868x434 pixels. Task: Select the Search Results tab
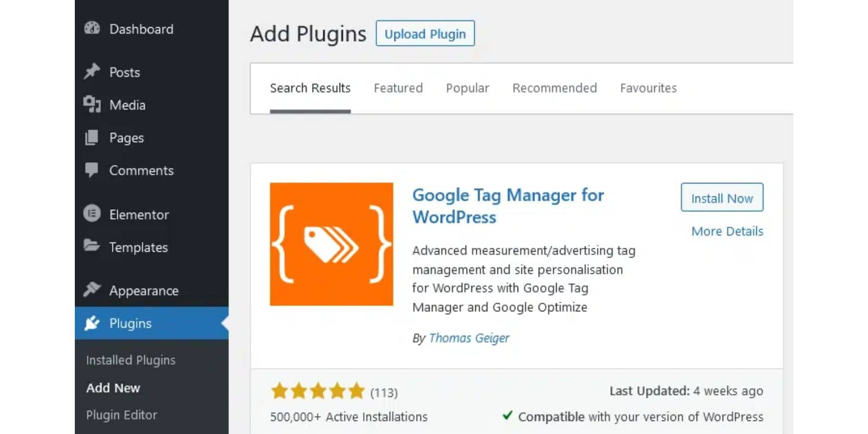[x=310, y=88]
